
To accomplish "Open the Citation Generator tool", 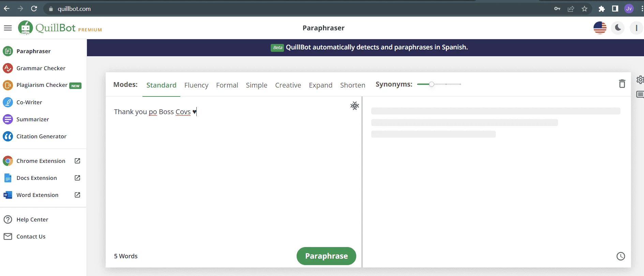I will [x=34, y=136].
